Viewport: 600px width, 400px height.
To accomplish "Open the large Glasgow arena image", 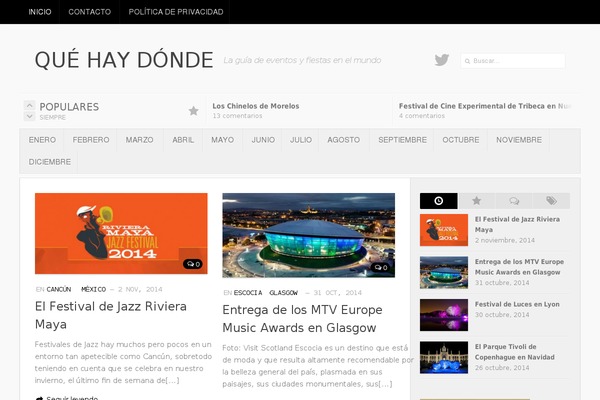I will tap(308, 235).
